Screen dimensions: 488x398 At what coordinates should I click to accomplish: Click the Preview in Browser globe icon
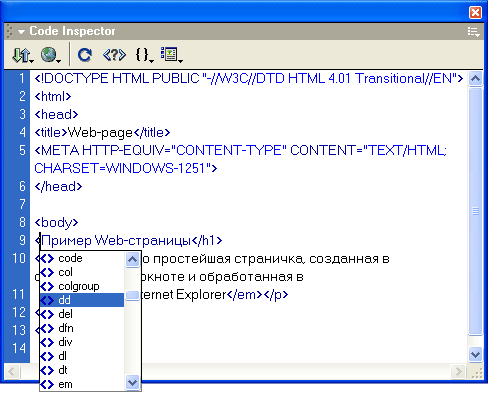coord(50,55)
